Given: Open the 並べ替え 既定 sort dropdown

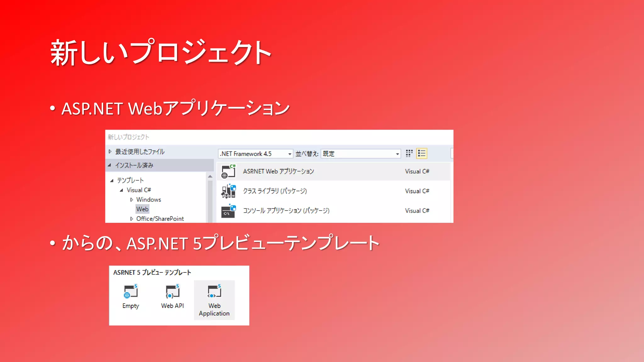Looking at the screenshot, I should (x=361, y=154).
